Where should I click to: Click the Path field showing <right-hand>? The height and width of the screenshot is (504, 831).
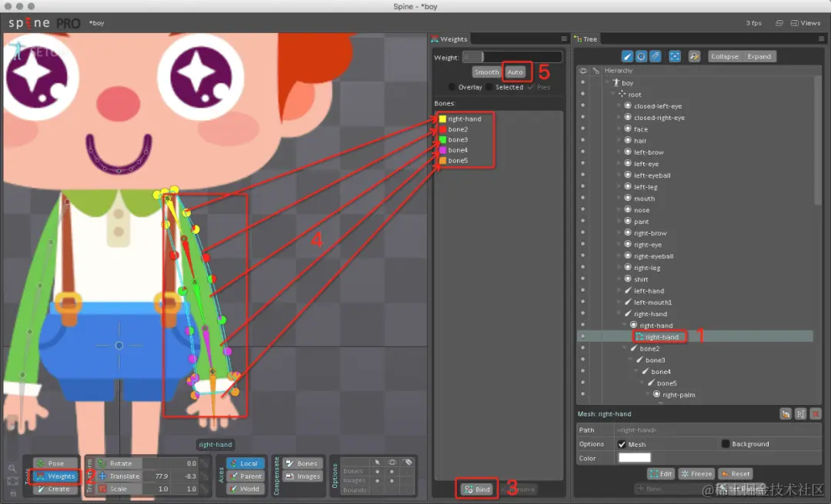718,430
